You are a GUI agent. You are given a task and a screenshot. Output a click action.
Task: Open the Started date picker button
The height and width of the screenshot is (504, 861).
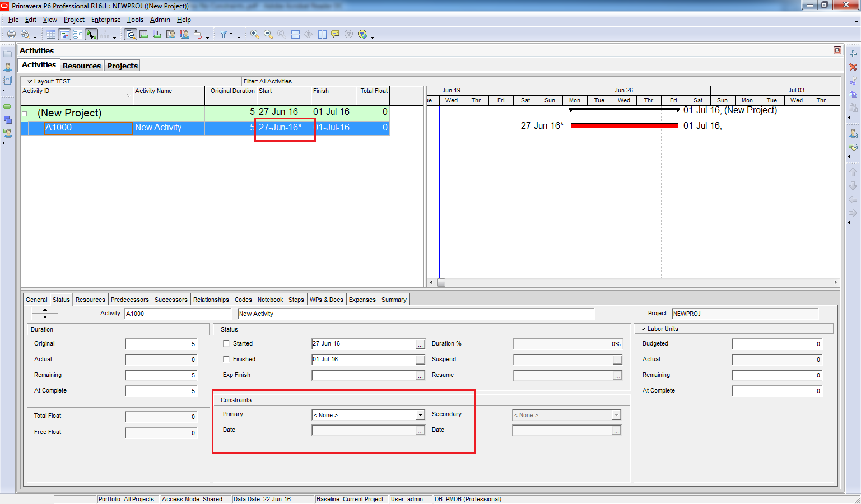click(x=420, y=344)
